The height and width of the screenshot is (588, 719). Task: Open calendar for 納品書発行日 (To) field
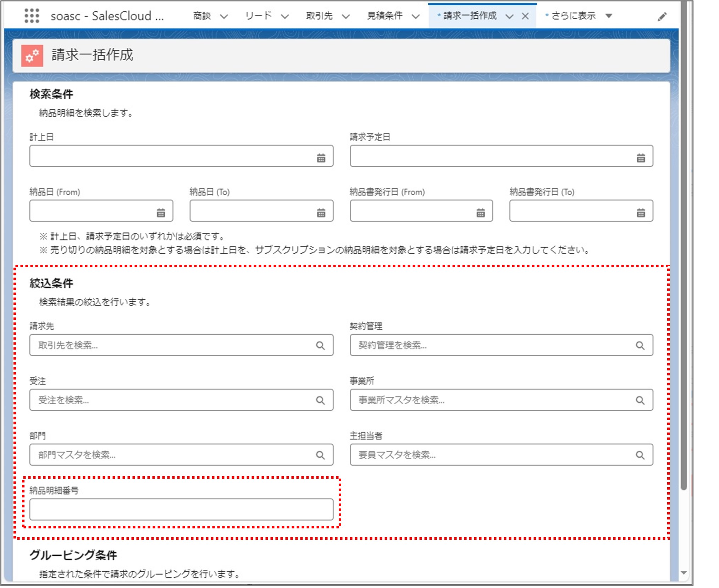tap(641, 213)
